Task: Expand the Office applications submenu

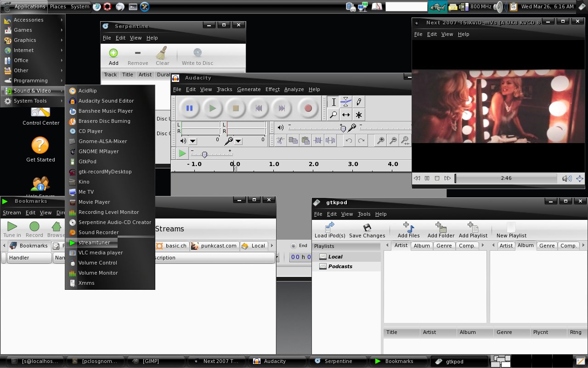Action: pos(33,60)
